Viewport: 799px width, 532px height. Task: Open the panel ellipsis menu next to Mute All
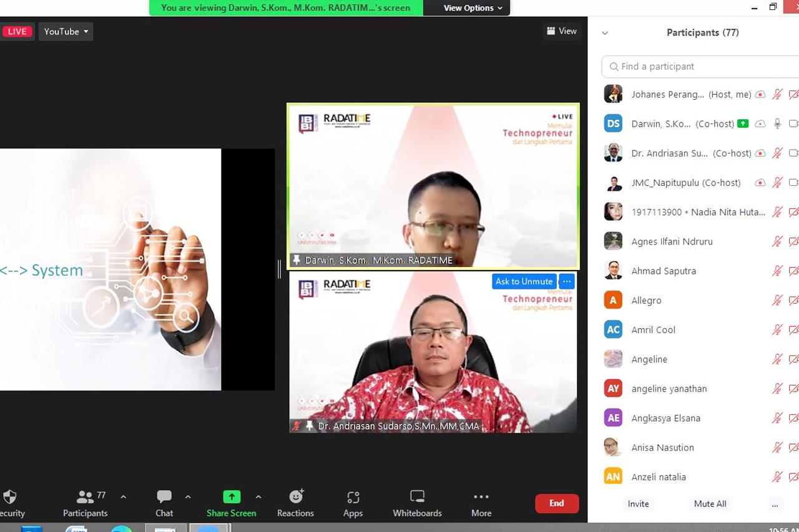tap(775, 504)
